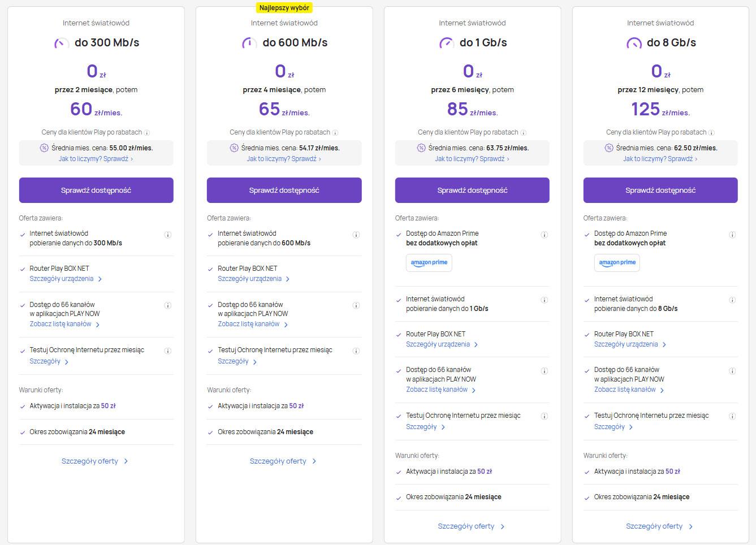Open Zobacz listę kanałów in 8 Gb/s plan
This screenshot has width=756, height=545.
click(629, 390)
